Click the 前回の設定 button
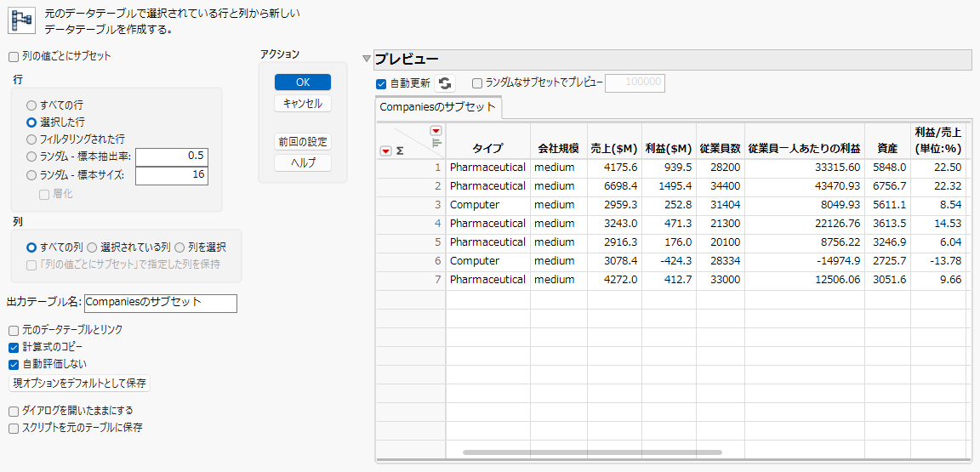 [x=303, y=142]
